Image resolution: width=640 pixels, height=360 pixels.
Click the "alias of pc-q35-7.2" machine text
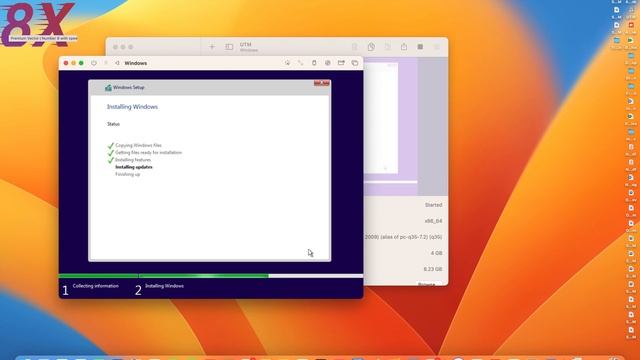tap(404, 237)
